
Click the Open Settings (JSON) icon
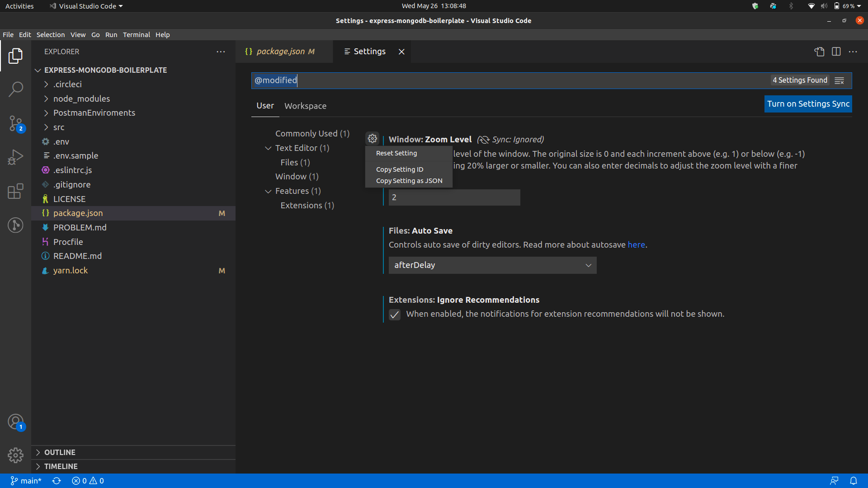click(819, 52)
